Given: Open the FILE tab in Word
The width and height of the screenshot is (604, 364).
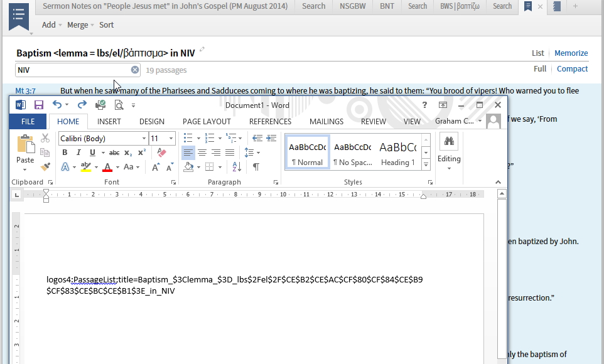Looking at the screenshot, I should click(x=28, y=121).
